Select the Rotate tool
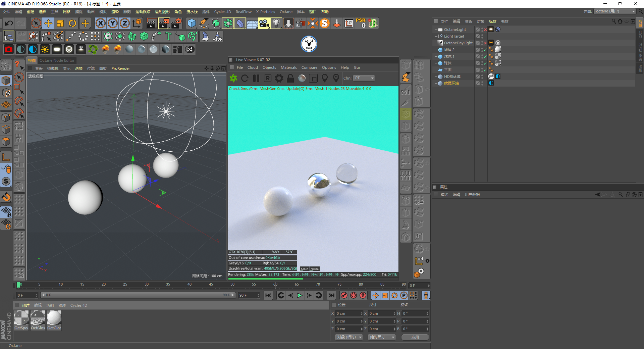 coord(72,23)
